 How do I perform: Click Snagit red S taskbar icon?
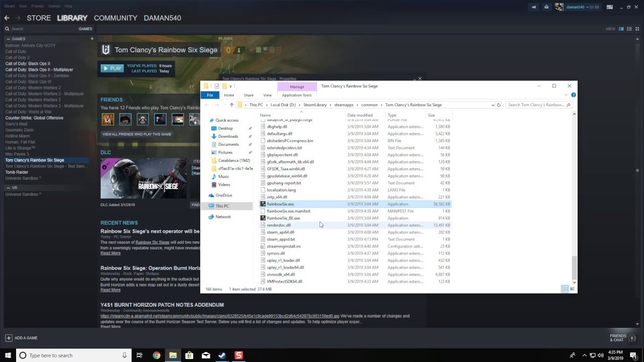click(238, 355)
